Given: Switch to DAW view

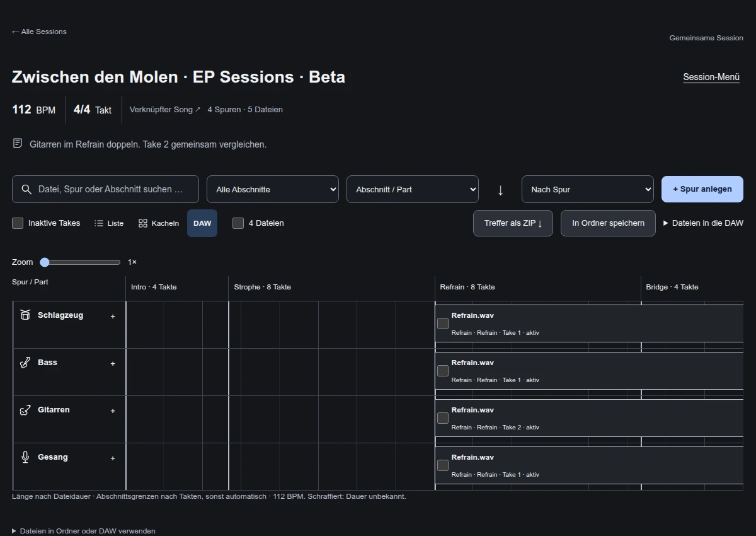Looking at the screenshot, I should (x=202, y=223).
